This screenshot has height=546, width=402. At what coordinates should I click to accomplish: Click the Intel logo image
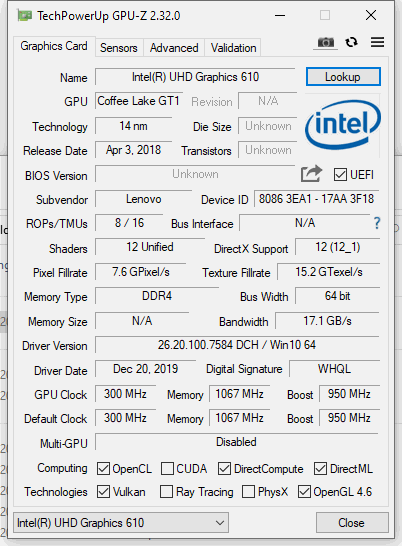pos(343,125)
